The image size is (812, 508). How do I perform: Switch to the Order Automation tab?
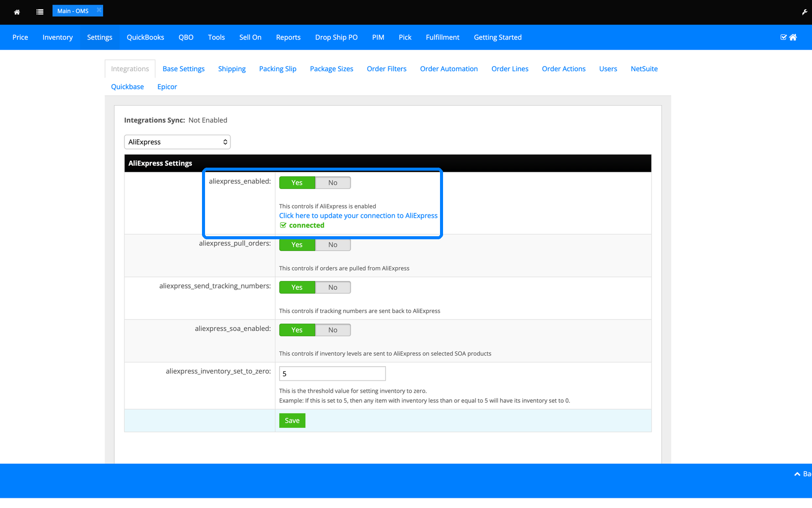pyautogui.click(x=449, y=69)
